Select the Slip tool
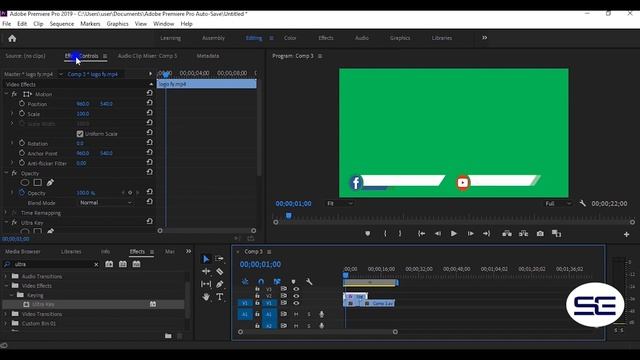The width and height of the screenshot is (640, 360). point(206,284)
